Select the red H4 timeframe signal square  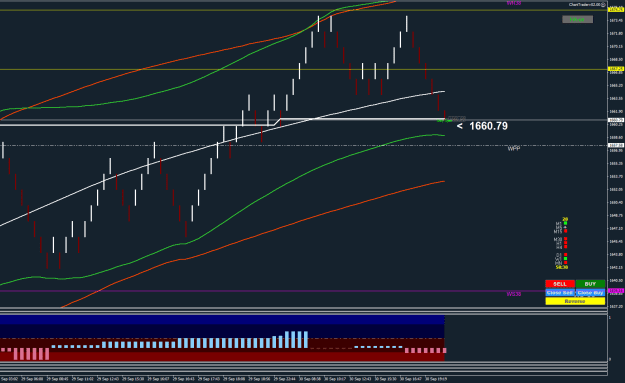(566, 247)
